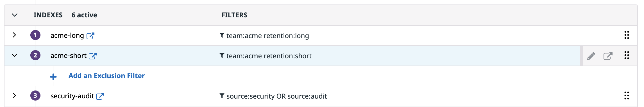
Task: Collapse the INDEXES list header chevron
Action: (15, 15)
